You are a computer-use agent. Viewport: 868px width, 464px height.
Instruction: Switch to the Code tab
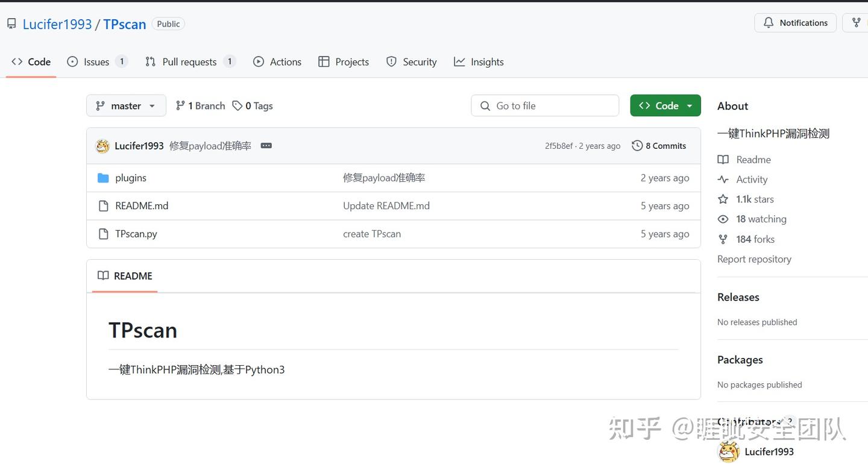point(31,61)
